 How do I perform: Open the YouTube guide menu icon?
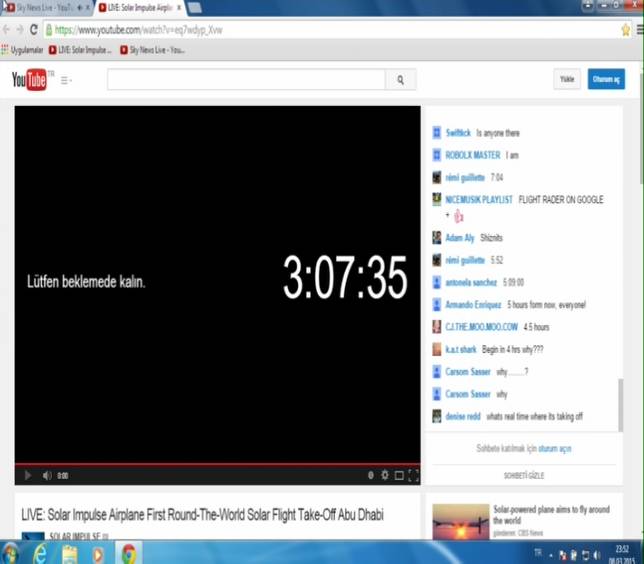[x=66, y=81]
